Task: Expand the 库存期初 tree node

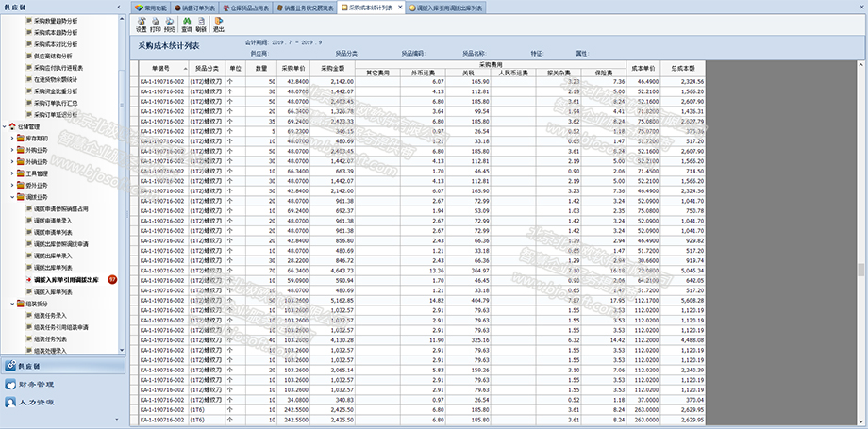Action: coord(12,139)
